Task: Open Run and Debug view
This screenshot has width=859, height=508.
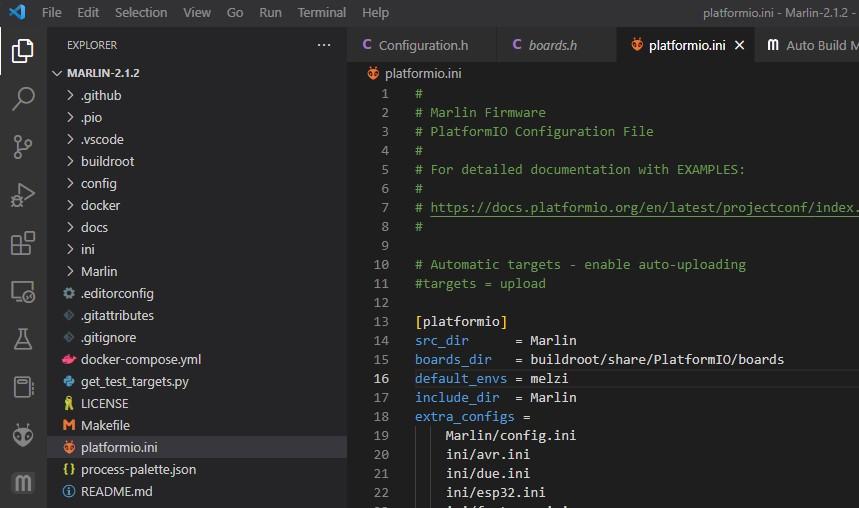Action: coord(23,196)
